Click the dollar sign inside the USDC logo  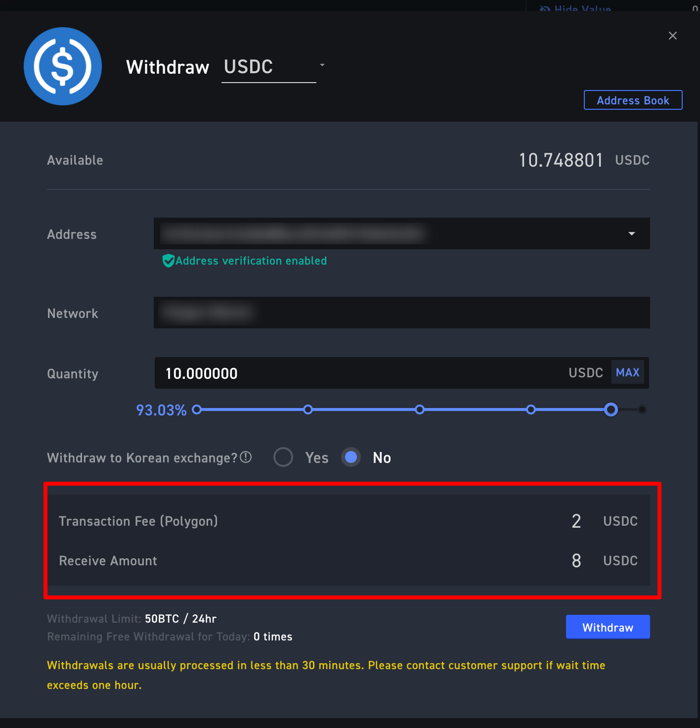click(x=63, y=66)
